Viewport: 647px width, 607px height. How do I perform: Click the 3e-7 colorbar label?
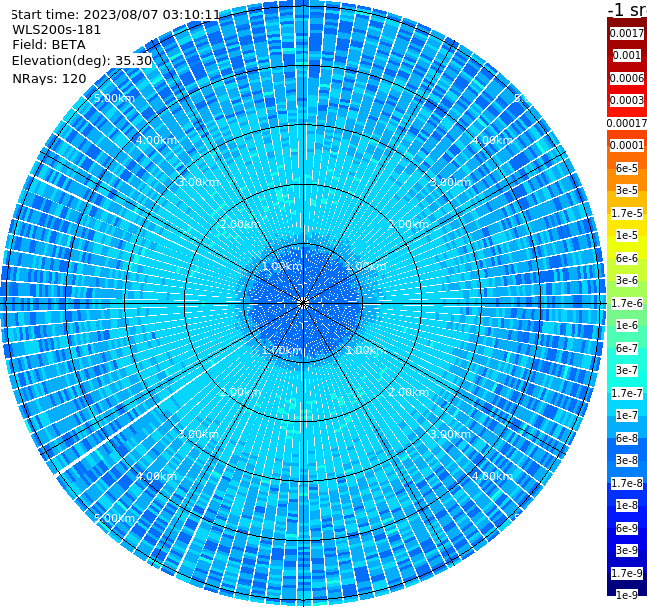click(627, 370)
